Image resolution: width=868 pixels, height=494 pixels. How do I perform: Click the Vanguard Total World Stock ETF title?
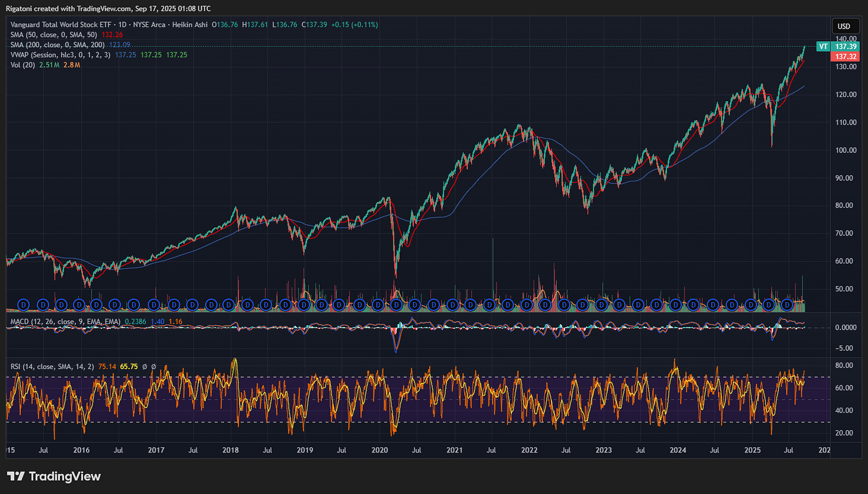click(x=60, y=24)
